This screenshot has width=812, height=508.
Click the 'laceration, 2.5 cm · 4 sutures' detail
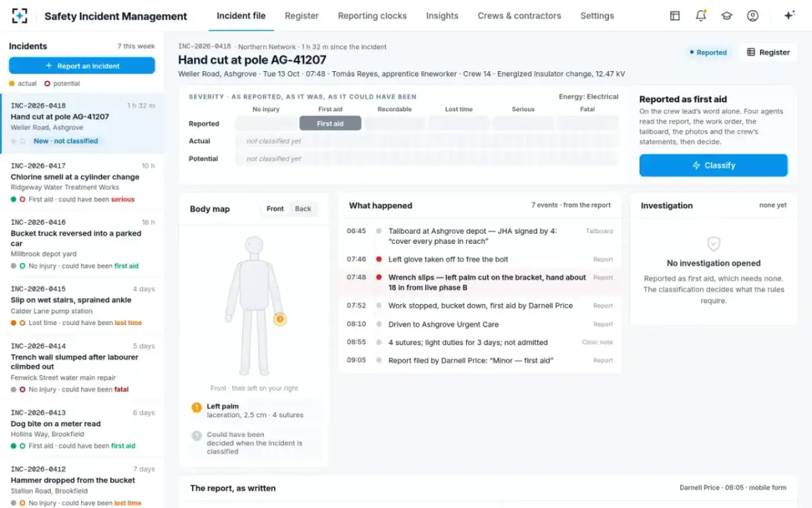(x=255, y=415)
